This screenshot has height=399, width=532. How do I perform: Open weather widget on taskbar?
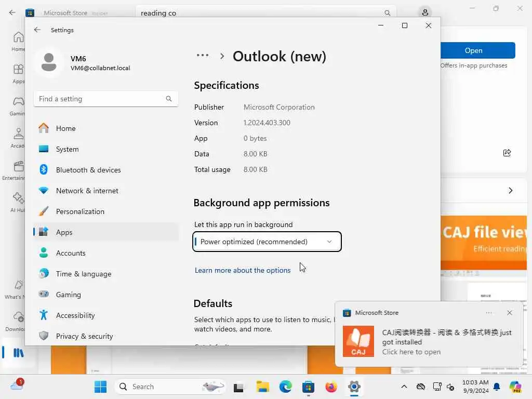point(17,385)
